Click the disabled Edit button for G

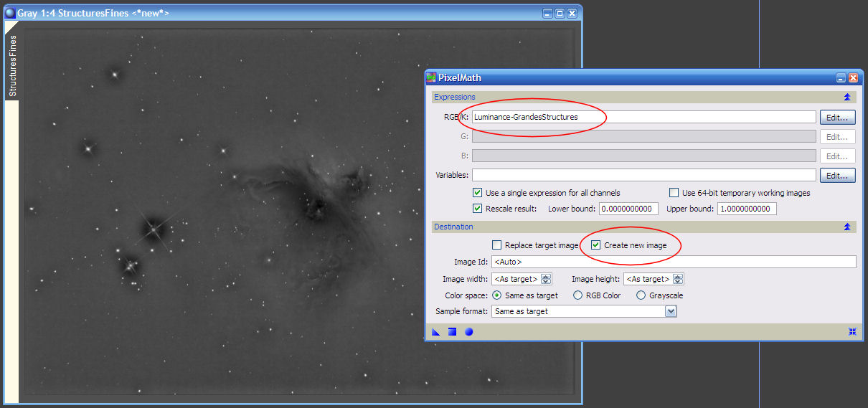tap(837, 136)
